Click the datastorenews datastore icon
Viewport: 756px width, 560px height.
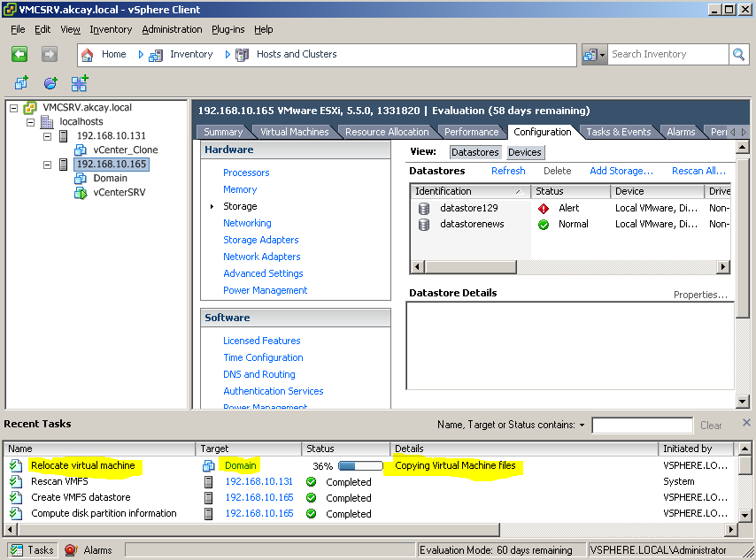click(424, 224)
